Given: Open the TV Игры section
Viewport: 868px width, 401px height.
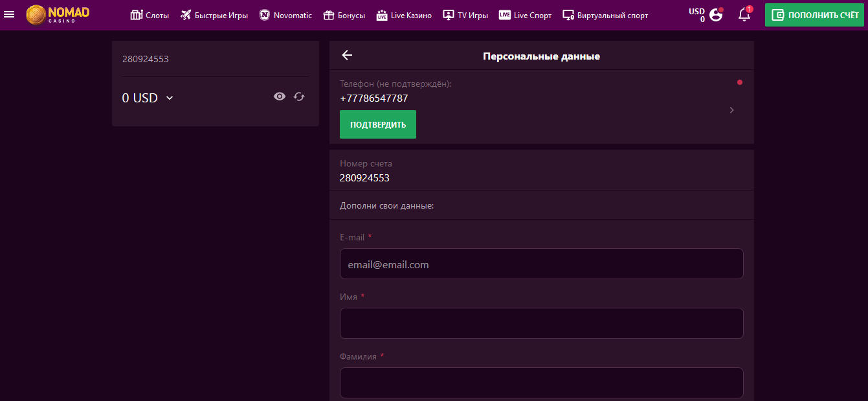Looking at the screenshot, I should (x=465, y=15).
